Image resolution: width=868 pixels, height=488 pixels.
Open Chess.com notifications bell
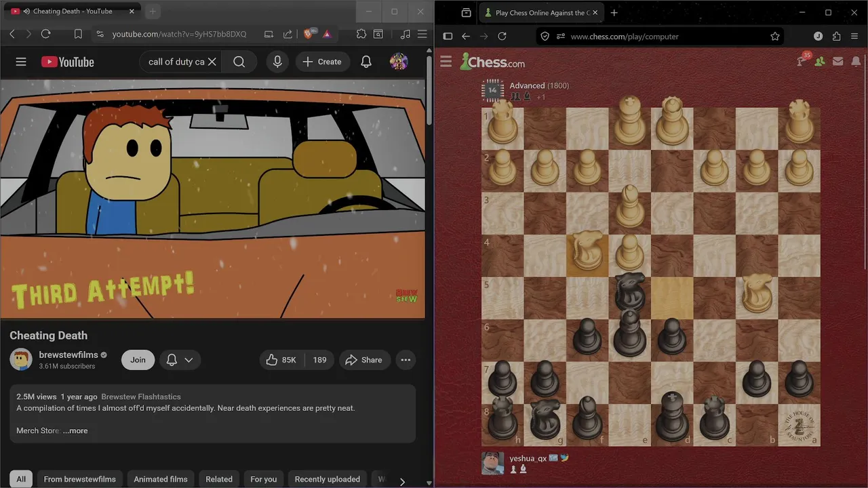pyautogui.click(x=855, y=62)
